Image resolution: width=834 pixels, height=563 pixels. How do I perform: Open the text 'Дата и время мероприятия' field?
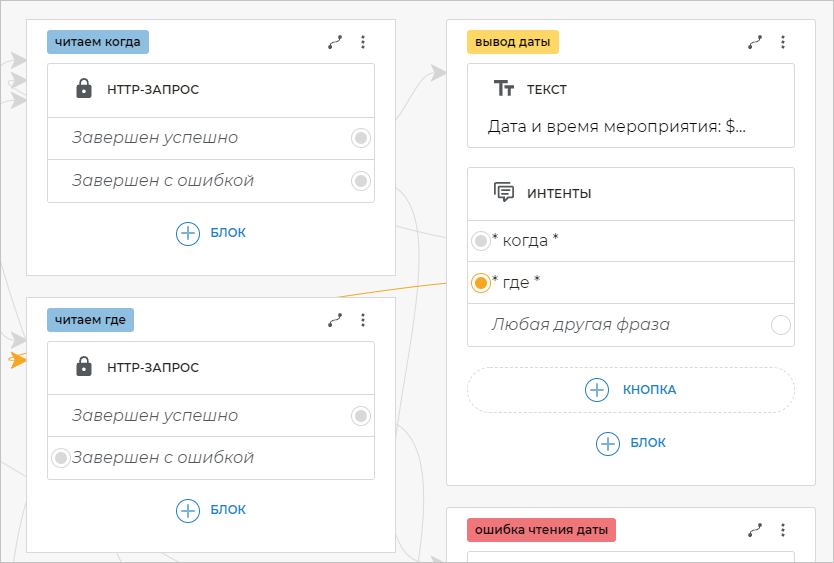click(x=616, y=127)
